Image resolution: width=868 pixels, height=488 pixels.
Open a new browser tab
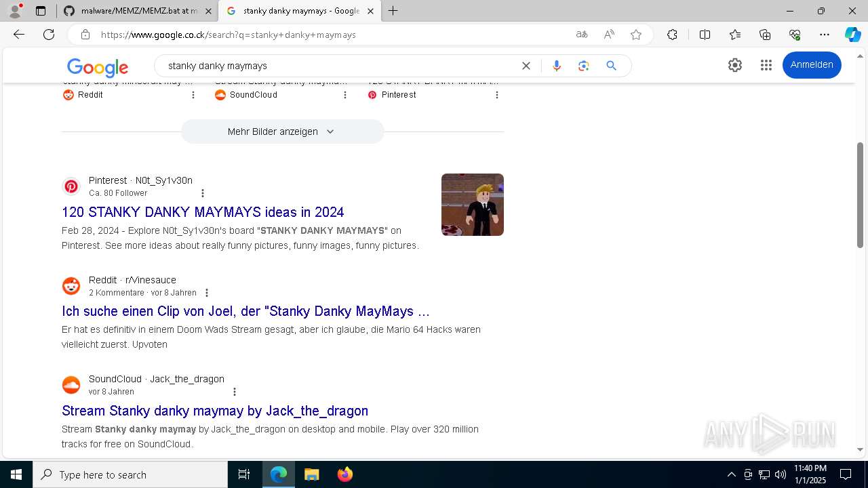point(393,11)
